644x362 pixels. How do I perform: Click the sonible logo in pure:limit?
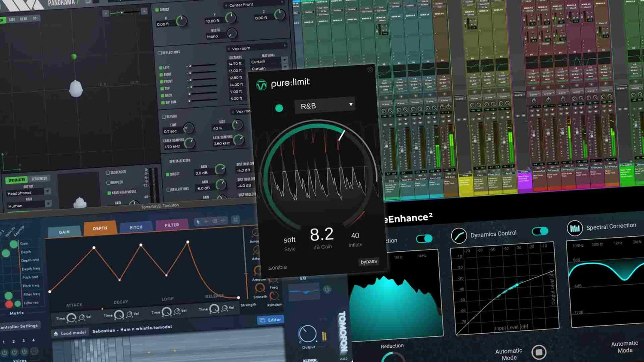[277, 267]
